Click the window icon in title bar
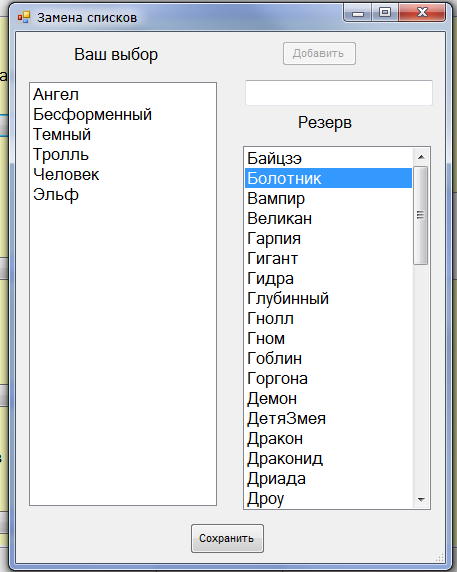The width and height of the screenshot is (457, 572). pyautogui.click(x=24, y=17)
